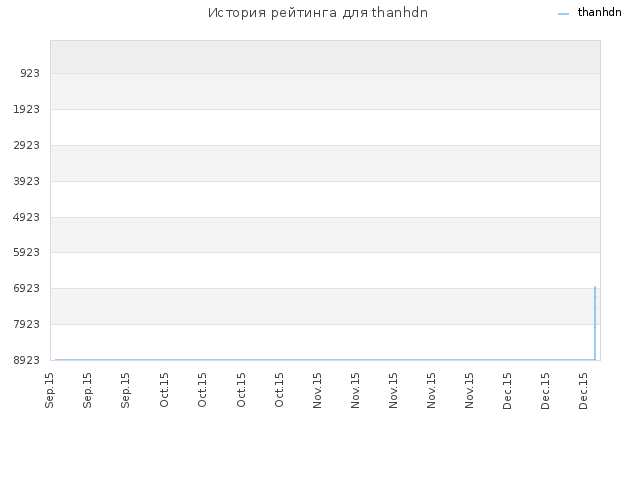The image size is (640, 480).
Task: Click the vertical blue spike of the rating line
Action: 595,323
